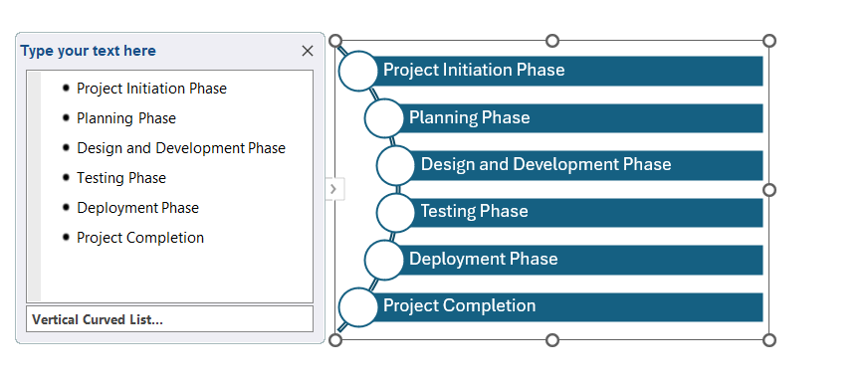868x380 pixels.
Task: Click the Deployment Phase bullet entry
Action: point(137,208)
